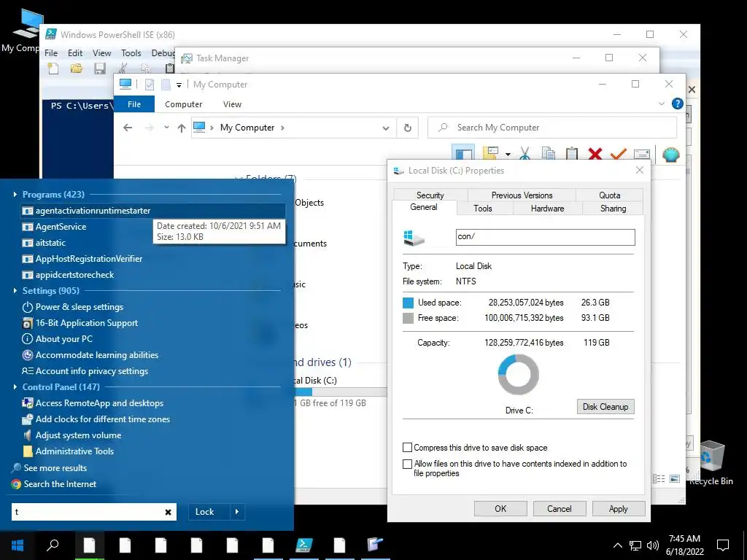
Task: Open the Windows Start button
Action: [18, 545]
